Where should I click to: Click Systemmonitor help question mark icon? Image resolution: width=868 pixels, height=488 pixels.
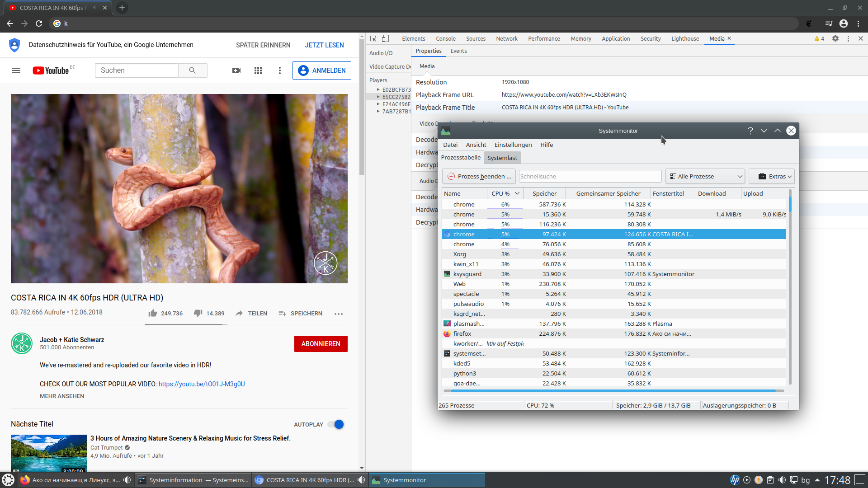click(750, 131)
